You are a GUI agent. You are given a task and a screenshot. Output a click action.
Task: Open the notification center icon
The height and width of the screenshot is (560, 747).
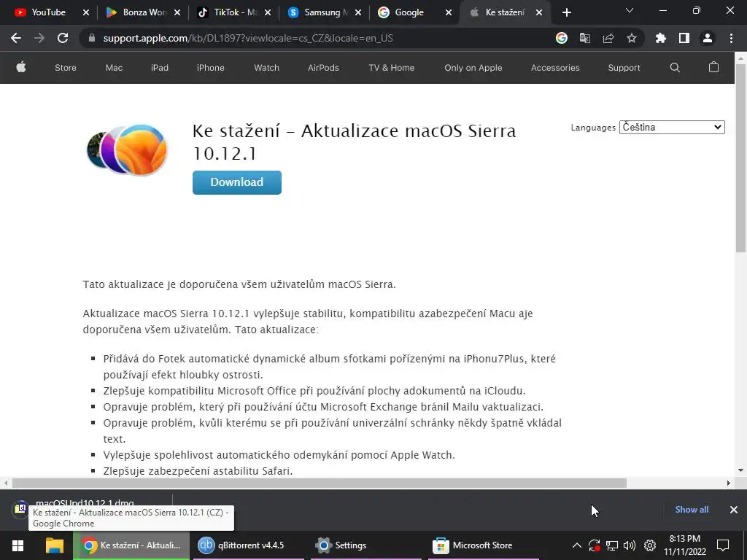click(x=723, y=545)
